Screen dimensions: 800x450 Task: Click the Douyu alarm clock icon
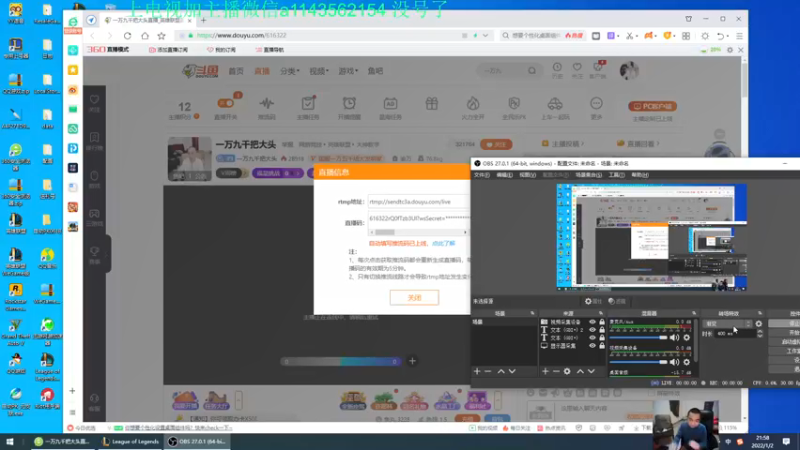coord(349,104)
